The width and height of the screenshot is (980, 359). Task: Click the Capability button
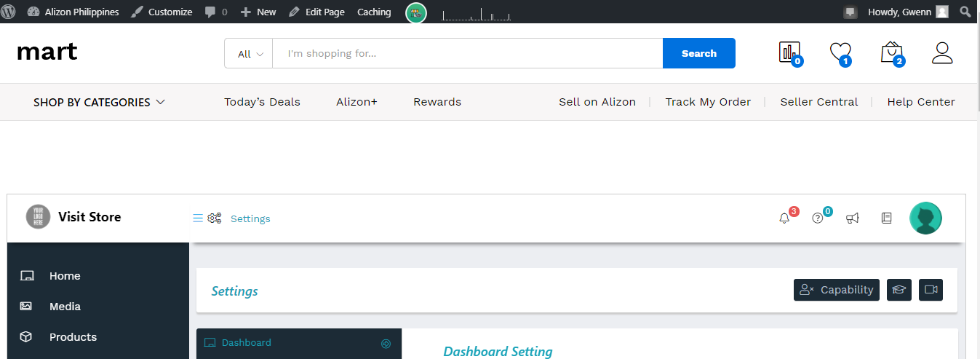[837, 290]
